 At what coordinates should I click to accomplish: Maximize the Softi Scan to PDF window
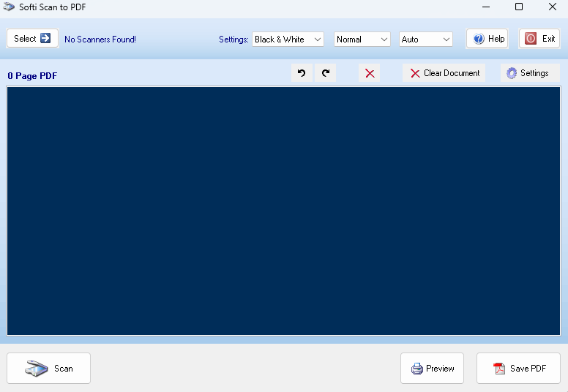[519, 7]
